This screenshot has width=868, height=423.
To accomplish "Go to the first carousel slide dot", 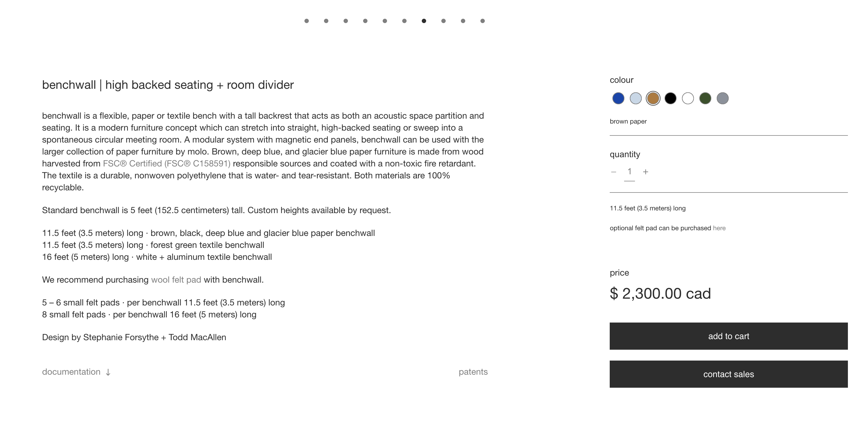I will (x=306, y=21).
